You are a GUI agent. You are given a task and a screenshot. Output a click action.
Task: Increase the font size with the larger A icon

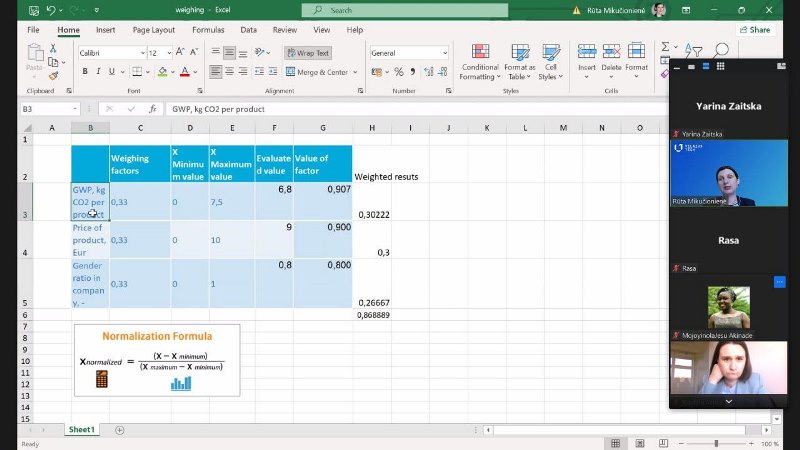tap(180, 52)
